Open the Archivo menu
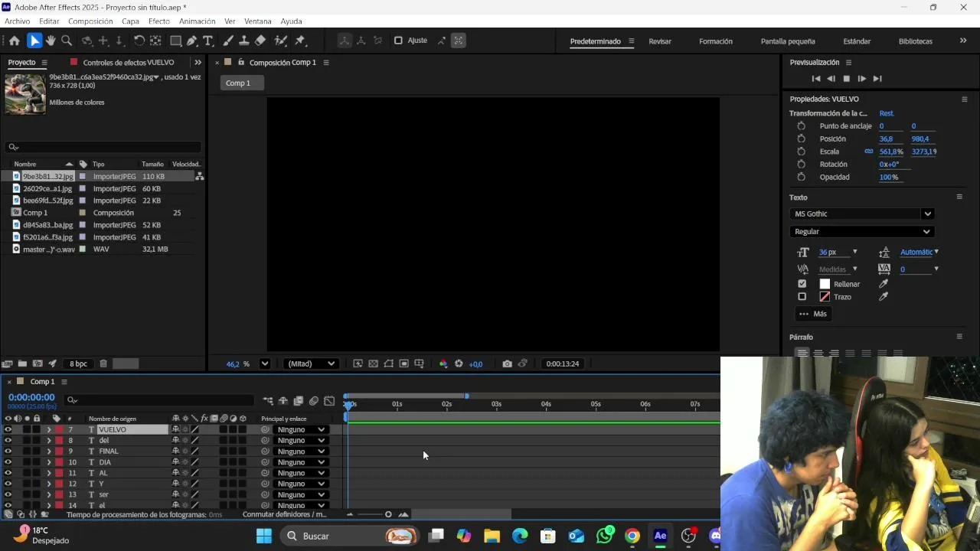Screen dimensions: 980x551 click(17, 21)
